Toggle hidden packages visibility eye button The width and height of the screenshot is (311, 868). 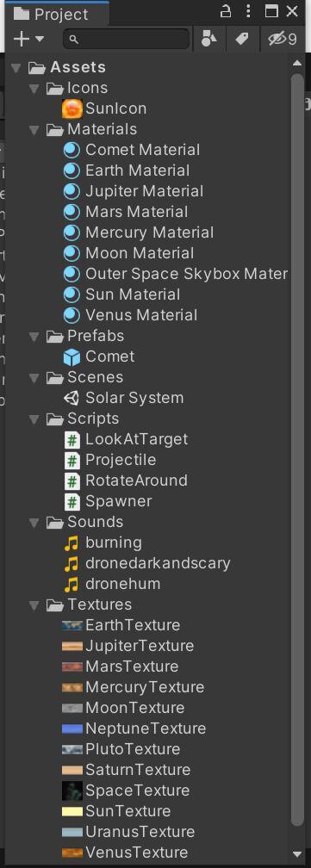pos(283,40)
